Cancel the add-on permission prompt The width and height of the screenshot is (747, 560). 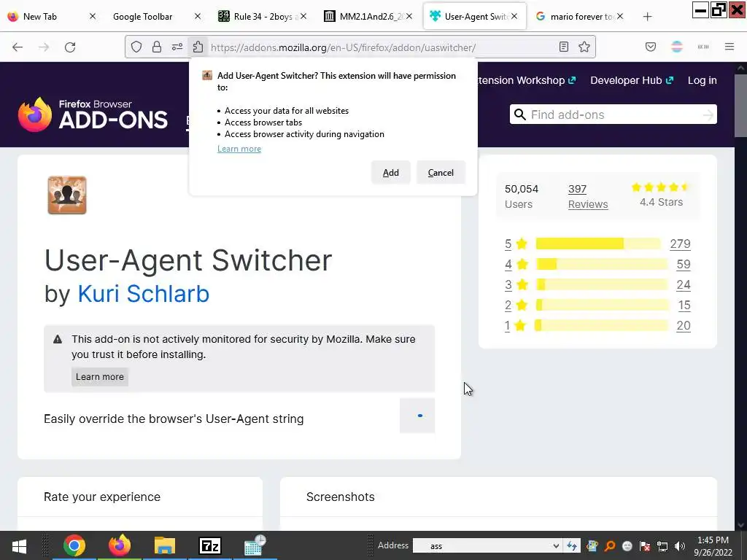pos(441,172)
